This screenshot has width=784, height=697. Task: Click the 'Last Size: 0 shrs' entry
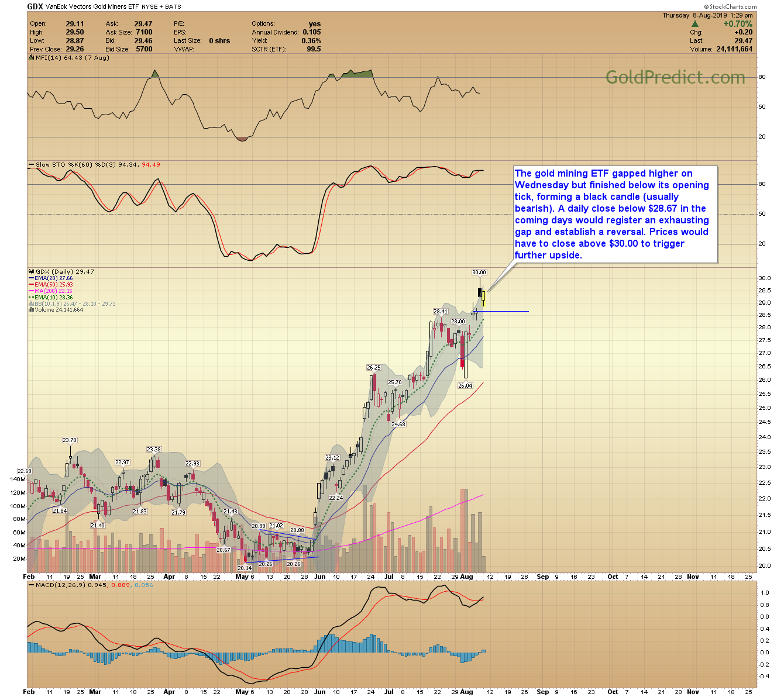(202, 41)
